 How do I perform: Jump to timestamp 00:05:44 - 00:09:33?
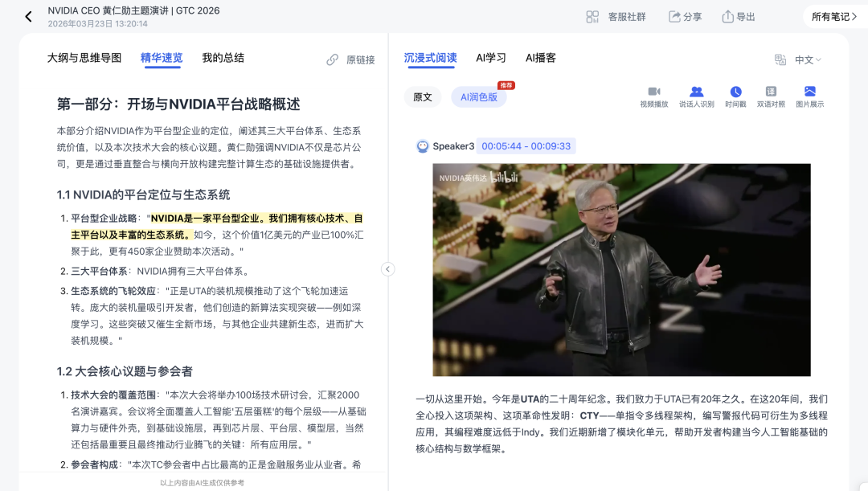(x=526, y=146)
